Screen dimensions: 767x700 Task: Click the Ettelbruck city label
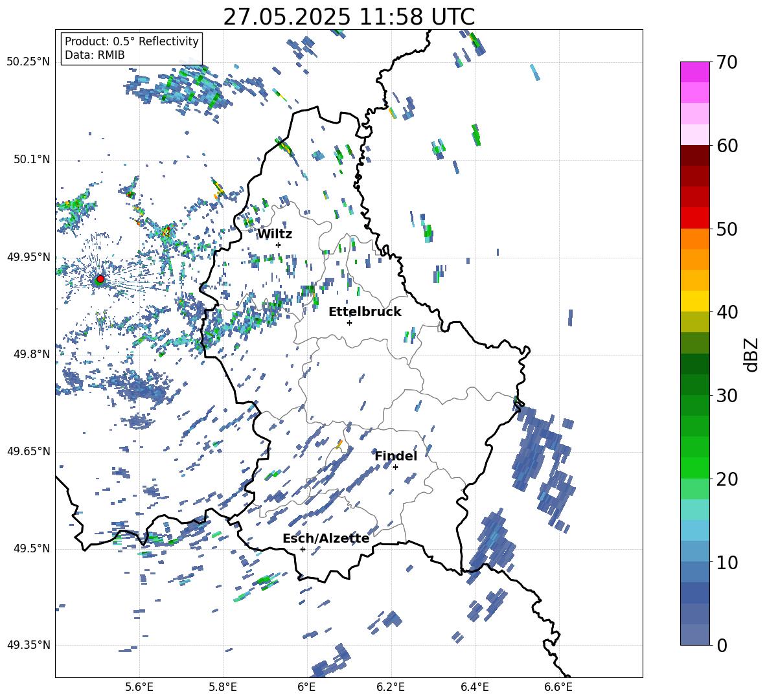coord(365,312)
